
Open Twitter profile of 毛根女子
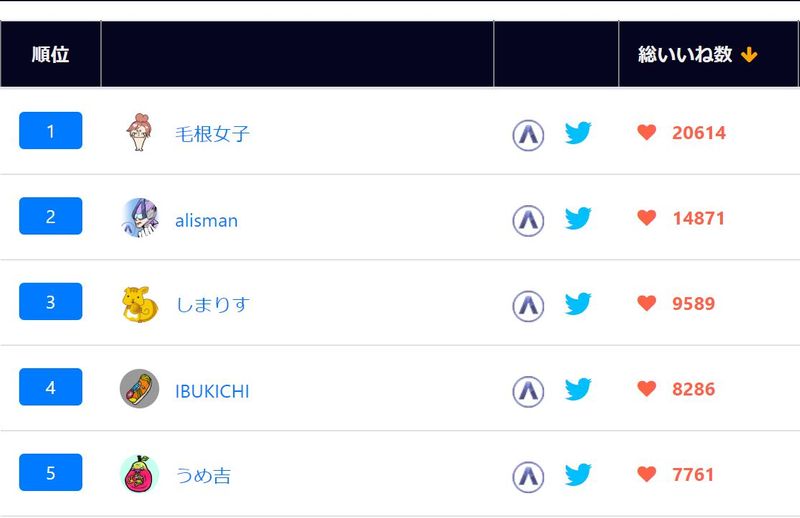pos(578,133)
